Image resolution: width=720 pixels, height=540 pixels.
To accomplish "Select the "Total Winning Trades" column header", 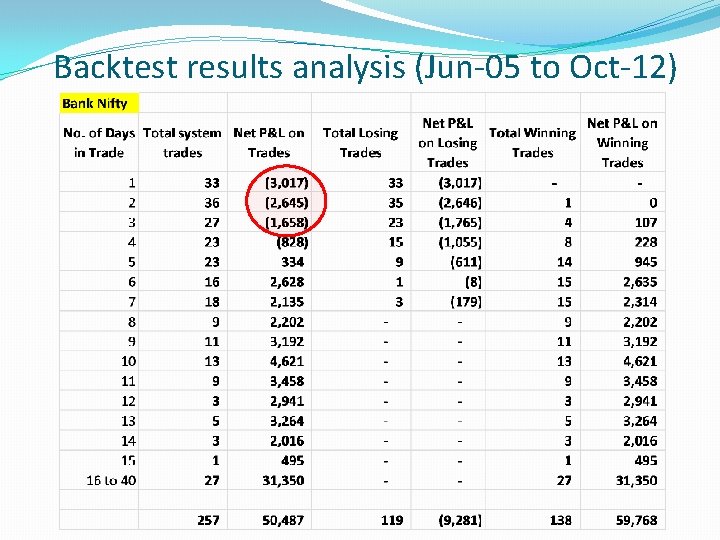I will point(533,142).
